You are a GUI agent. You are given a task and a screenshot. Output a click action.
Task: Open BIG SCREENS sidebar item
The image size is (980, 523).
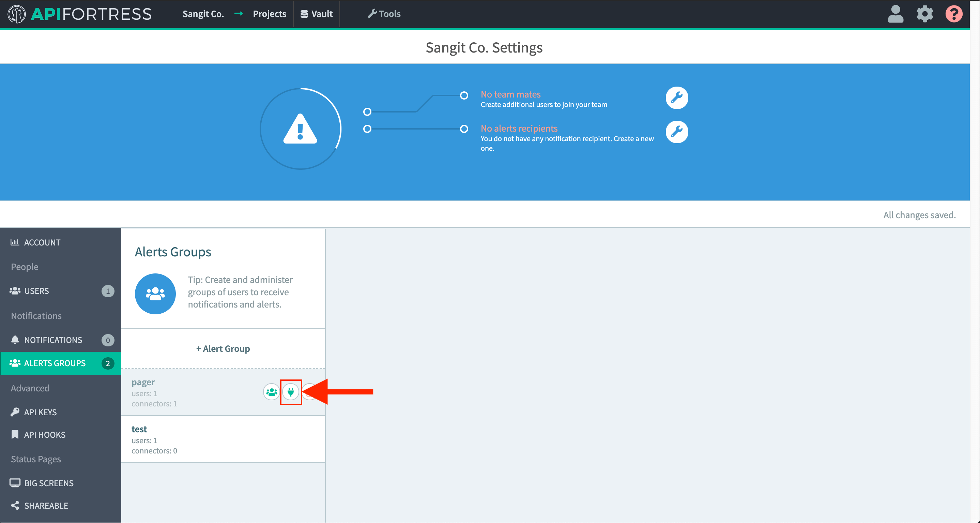49,483
